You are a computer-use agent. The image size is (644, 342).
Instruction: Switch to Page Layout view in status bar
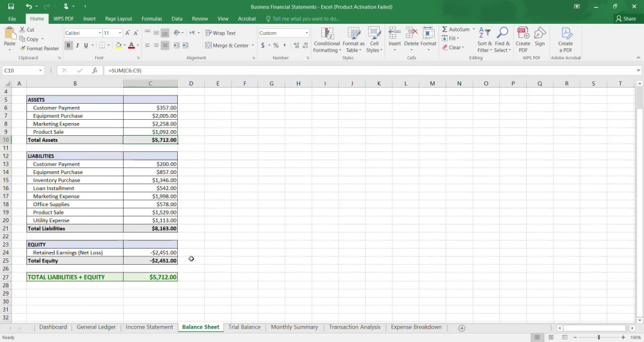point(551,337)
